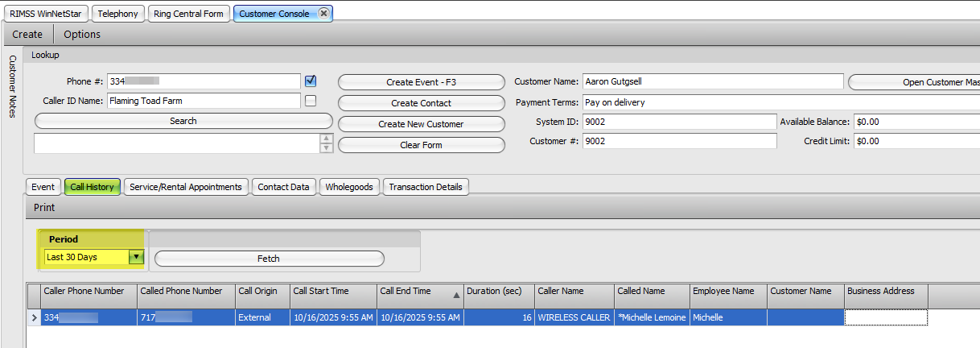Click the empty results box under Search
Viewport: 980px width, 348px height.
pos(177,143)
